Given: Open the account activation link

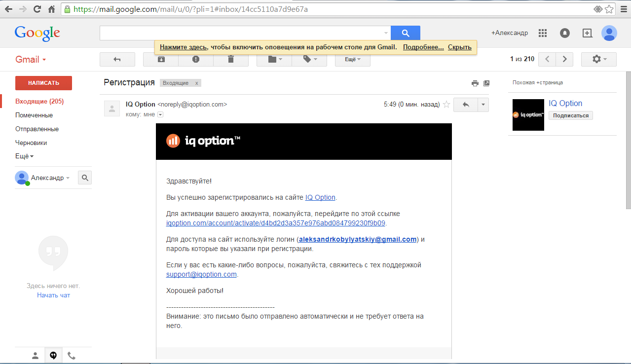Looking at the screenshot, I should tap(276, 223).
